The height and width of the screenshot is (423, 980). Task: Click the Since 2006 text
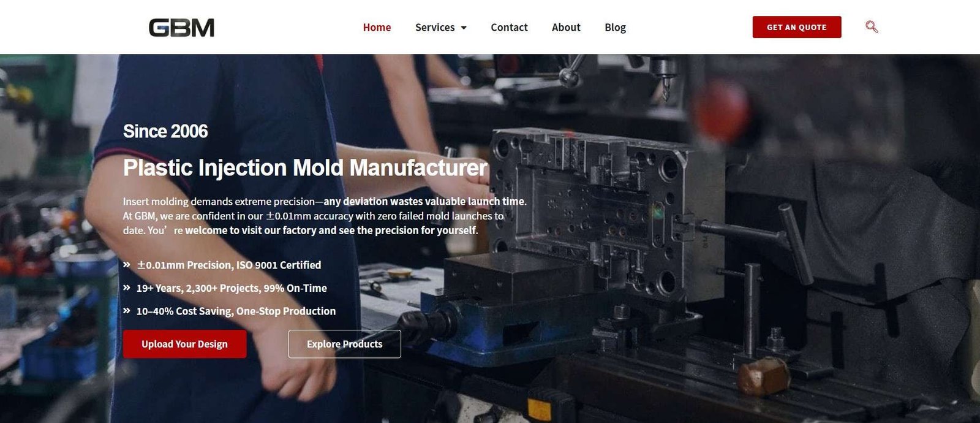(165, 131)
